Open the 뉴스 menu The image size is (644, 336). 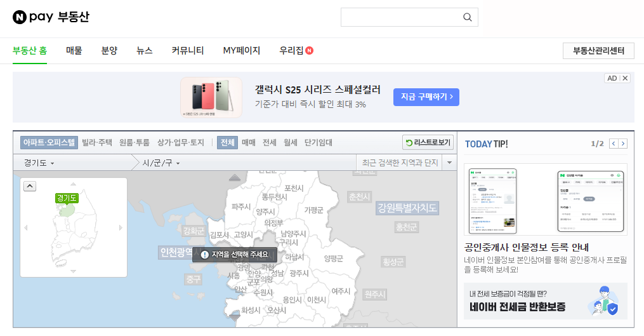pyautogui.click(x=145, y=51)
